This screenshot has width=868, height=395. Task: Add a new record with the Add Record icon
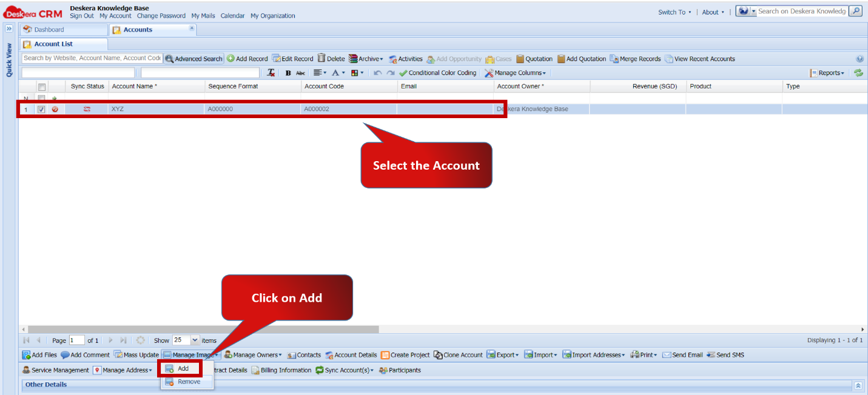tap(247, 58)
